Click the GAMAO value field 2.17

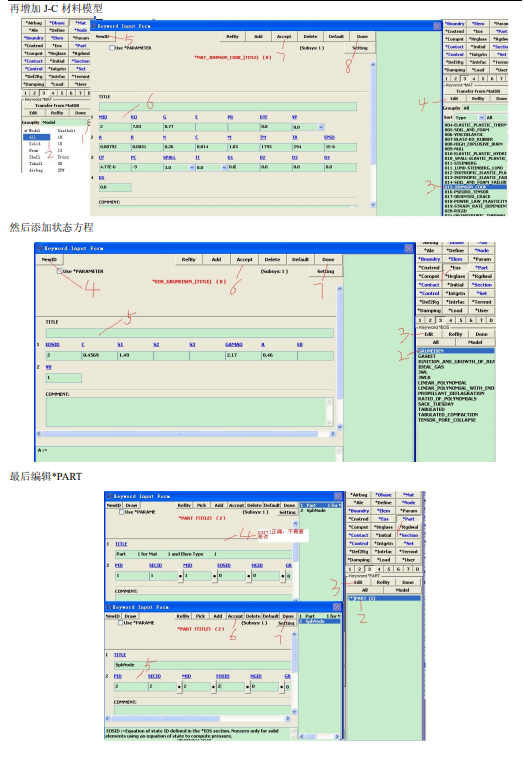243,355
